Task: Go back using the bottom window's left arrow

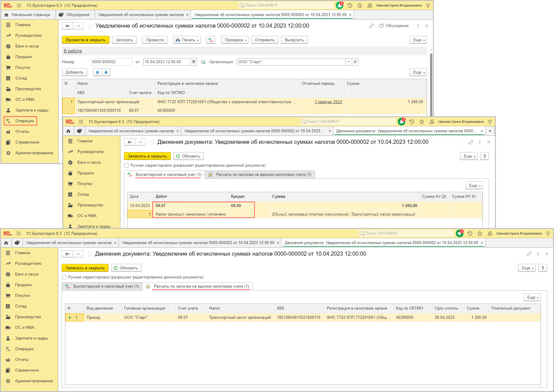Action: (67, 254)
